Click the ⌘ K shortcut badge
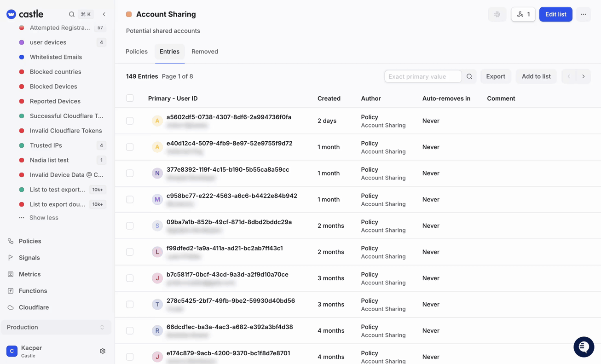Viewport: 601px width, 364px height. pos(86,14)
